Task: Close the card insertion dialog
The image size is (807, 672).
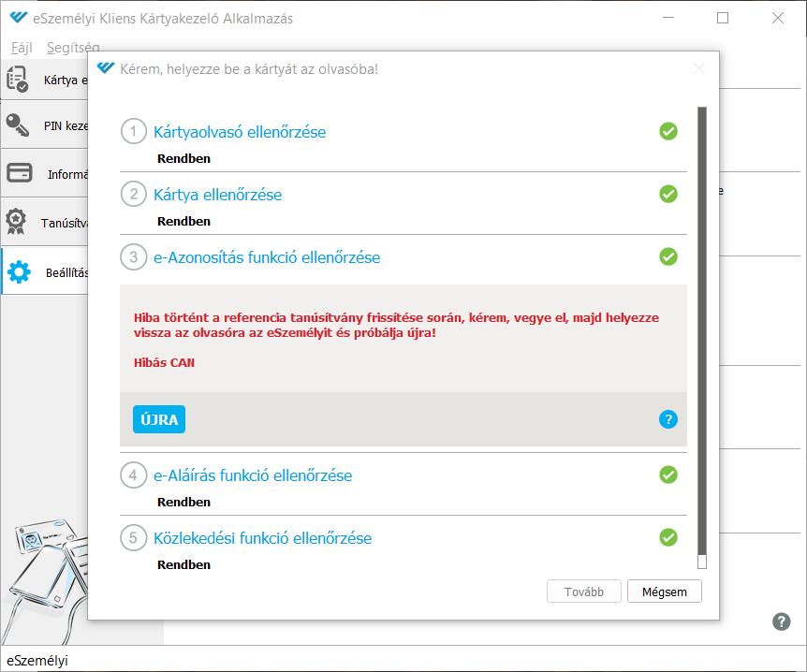Action: [x=699, y=68]
